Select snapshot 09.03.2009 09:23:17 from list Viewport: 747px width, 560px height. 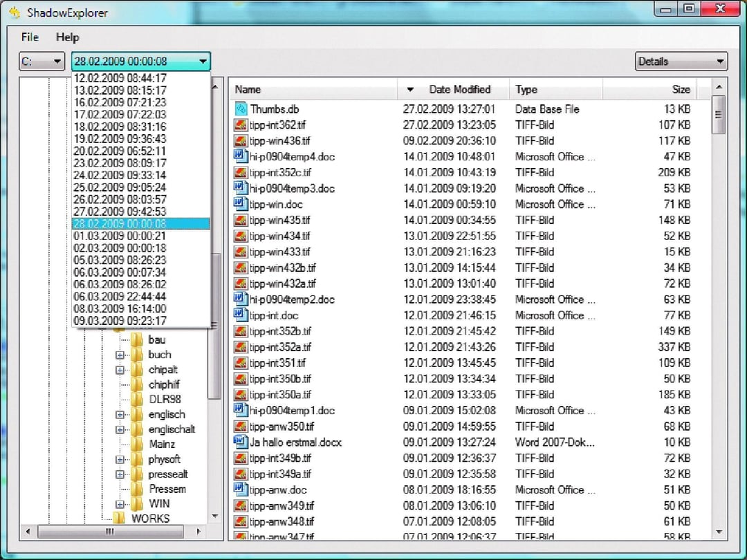point(121,321)
